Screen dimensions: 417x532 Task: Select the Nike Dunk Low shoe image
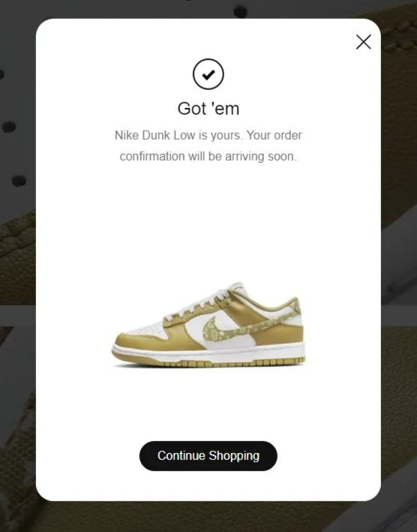point(208,324)
